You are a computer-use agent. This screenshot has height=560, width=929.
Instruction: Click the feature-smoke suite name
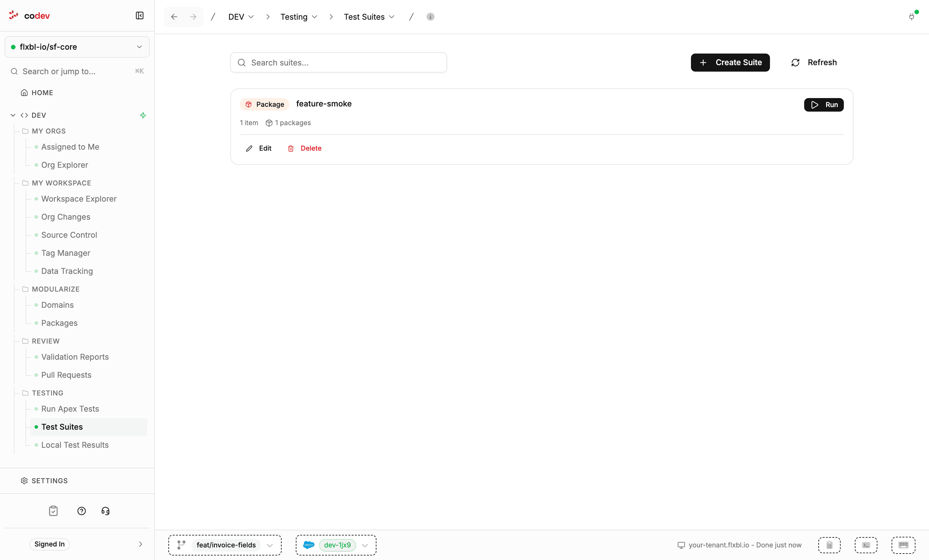(324, 104)
